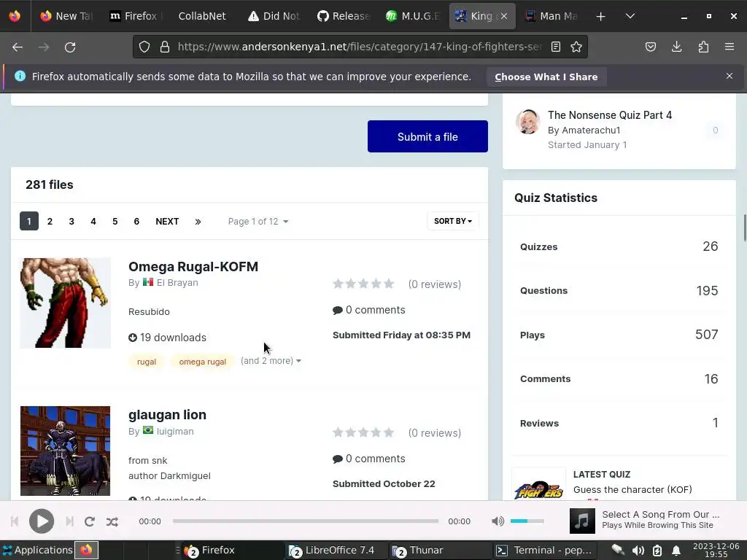
Task: Jump to last page double-chevron
Action: [198, 222]
